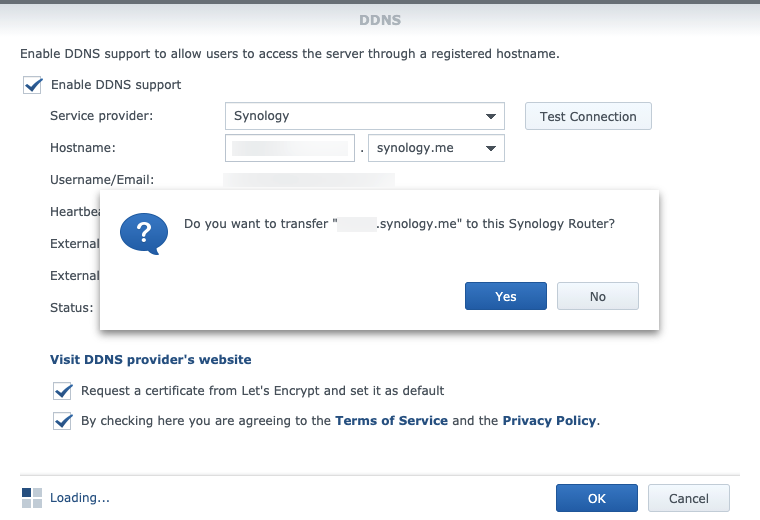Uncheck the Let's Encrypt certificate request option
The image size is (760, 520).
click(x=63, y=391)
